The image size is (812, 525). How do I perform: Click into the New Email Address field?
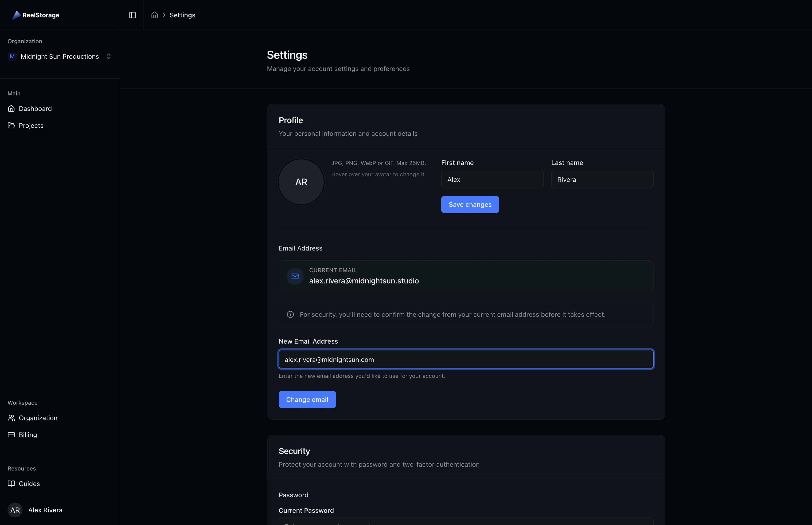click(466, 359)
